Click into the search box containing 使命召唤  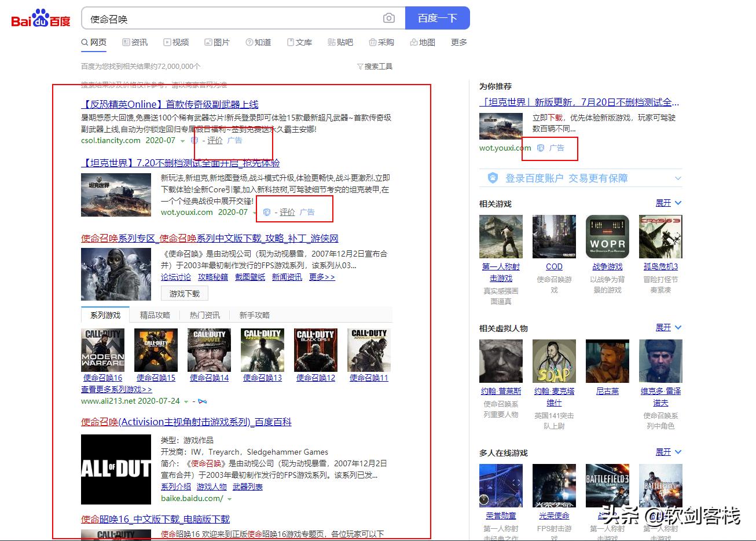232,19
